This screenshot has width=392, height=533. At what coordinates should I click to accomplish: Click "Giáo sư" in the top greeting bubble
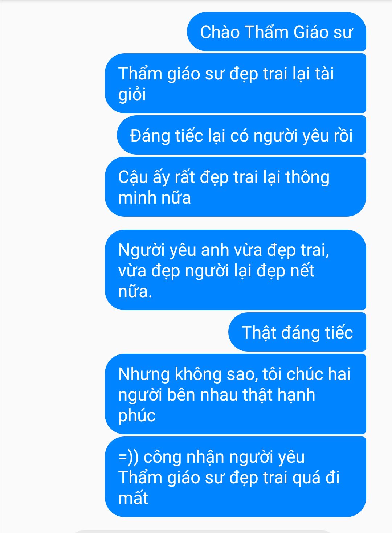click(323, 32)
